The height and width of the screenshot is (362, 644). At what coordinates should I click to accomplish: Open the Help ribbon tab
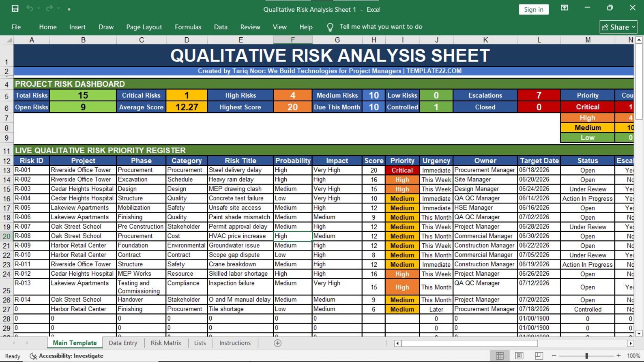coord(306,27)
